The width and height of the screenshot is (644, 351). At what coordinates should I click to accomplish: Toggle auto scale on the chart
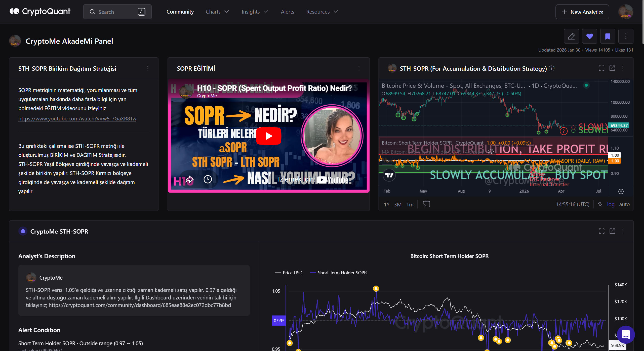tap(624, 204)
